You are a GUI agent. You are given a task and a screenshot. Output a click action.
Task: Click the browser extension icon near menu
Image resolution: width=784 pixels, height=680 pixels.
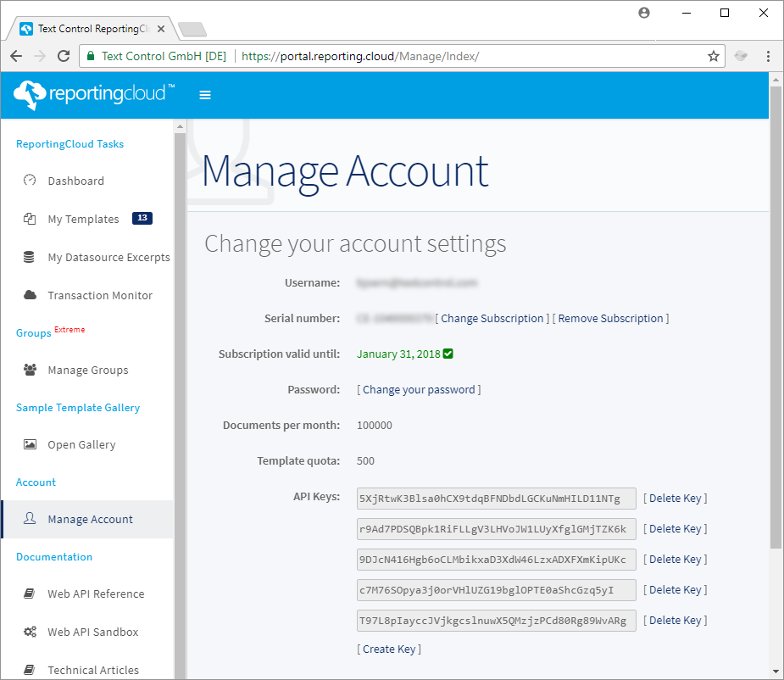coord(741,56)
